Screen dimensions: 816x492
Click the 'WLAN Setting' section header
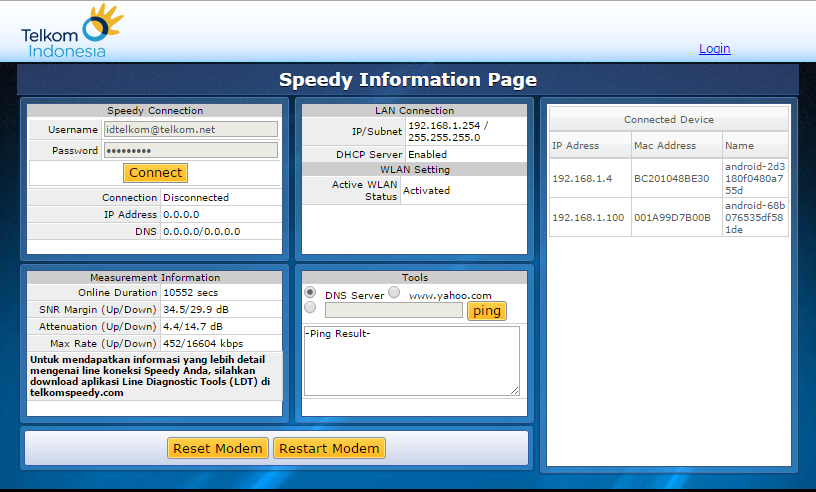(x=414, y=169)
